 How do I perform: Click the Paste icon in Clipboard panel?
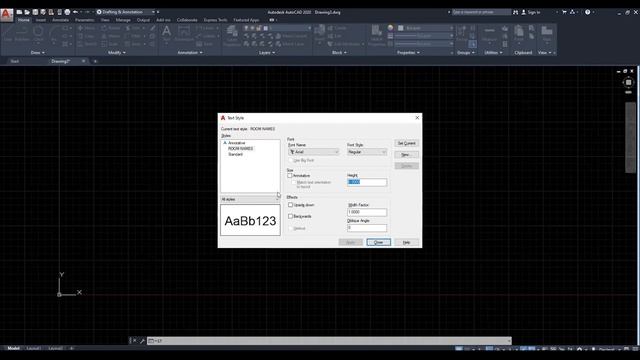(x=519, y=33)
